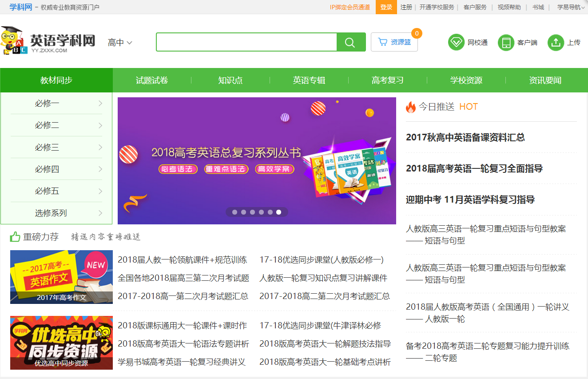This screenshot has height=379, width=588.
Task: Open the 试题试卷 navigation tab
Action: [152, 80]
